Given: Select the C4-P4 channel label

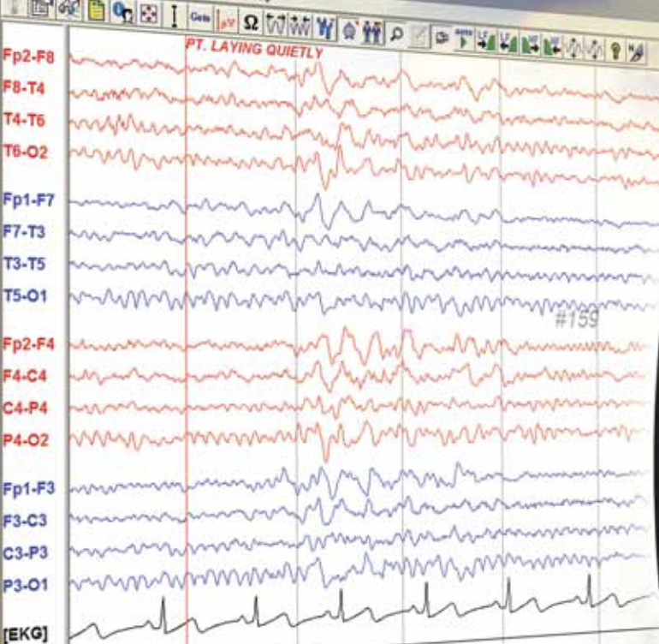Looking at the screenshot, I should pyautogui.click(x=25, y=408).
